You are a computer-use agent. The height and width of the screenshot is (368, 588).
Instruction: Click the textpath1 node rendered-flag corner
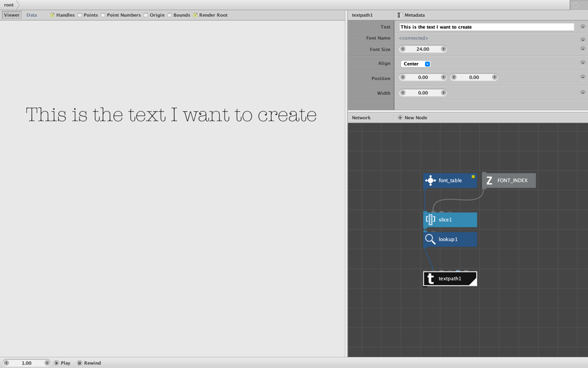(473, 282)
